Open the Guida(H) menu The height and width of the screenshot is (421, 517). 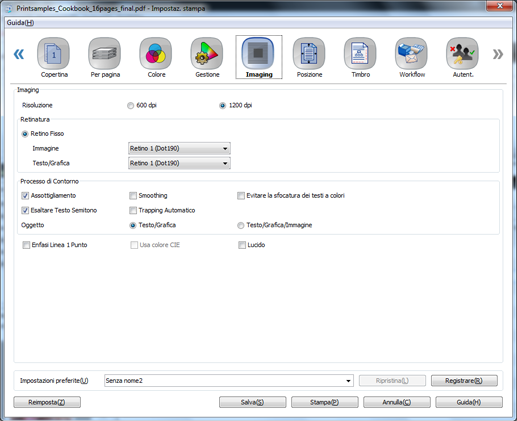[20, 23]
